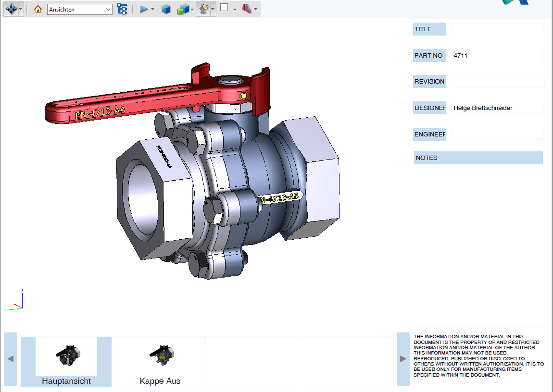Viewport: 553px width, 392px height.
Task: Click the TITLE label
Action: click(429, 29)
